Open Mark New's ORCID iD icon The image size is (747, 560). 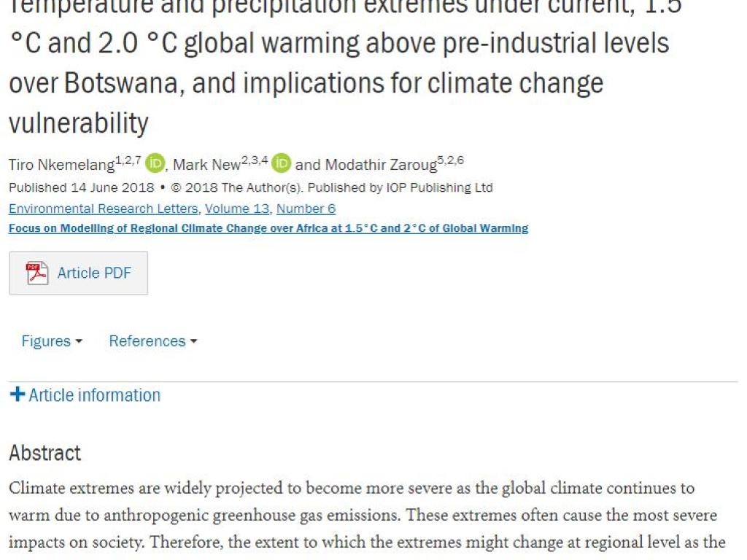281,163
